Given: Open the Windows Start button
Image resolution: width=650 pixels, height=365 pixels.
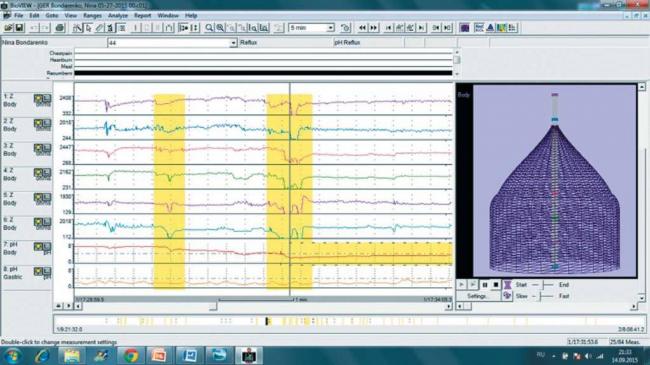Looking at the screenshot, I should coord(12,356).
